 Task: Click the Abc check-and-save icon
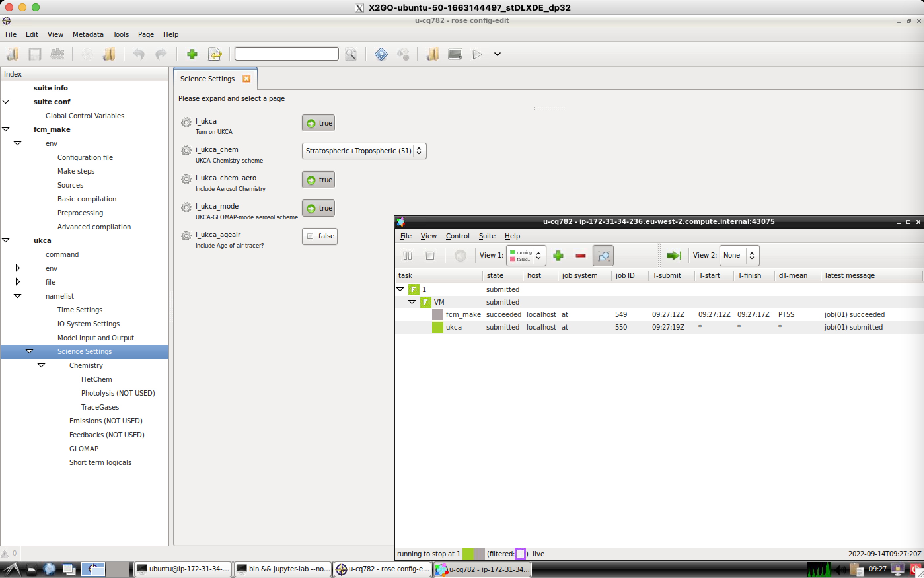click(x=57, y=54)
